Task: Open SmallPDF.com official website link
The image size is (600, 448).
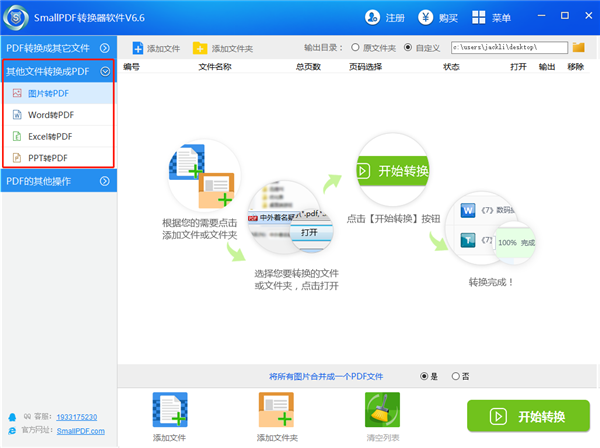Action: (81, 431)
